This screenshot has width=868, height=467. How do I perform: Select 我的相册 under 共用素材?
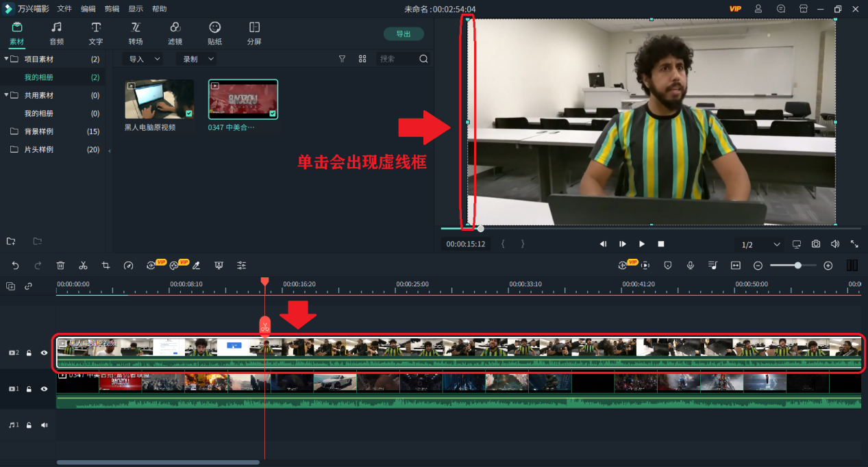(x=39, y=113)
